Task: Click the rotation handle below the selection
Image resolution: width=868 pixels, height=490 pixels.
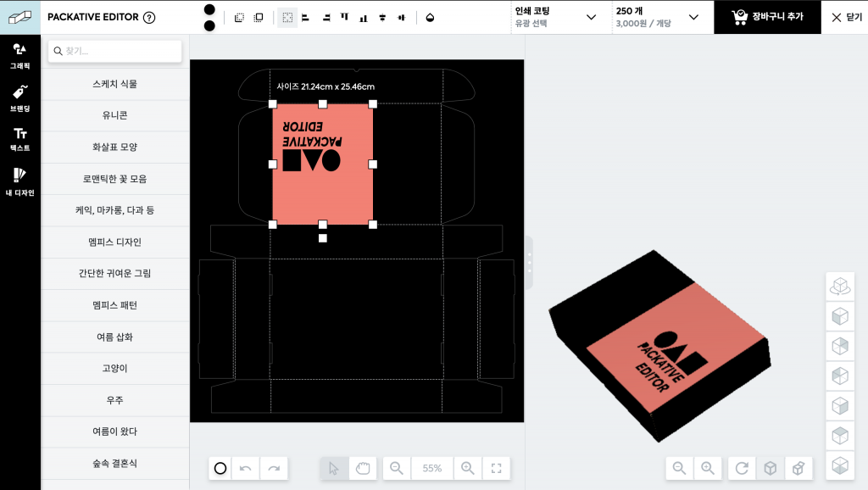Action: (323, 238)
